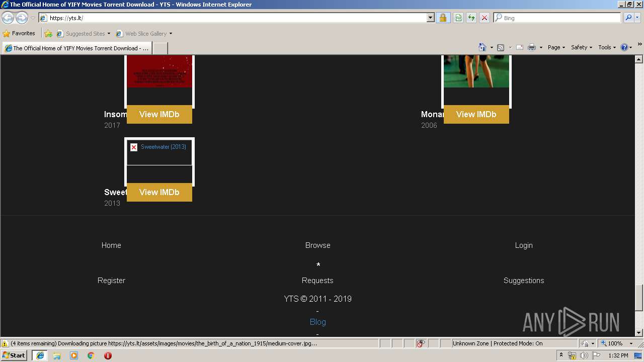Expand the Suggested Sites dropdown
Screen dimensions: 644x362
pyautogui.click(x=109, y=34)
